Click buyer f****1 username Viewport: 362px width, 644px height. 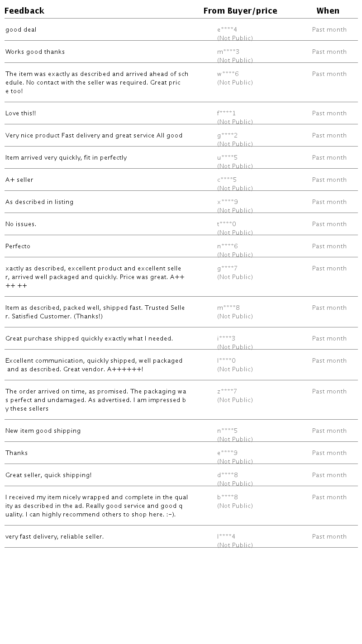[x=226, y=114]
